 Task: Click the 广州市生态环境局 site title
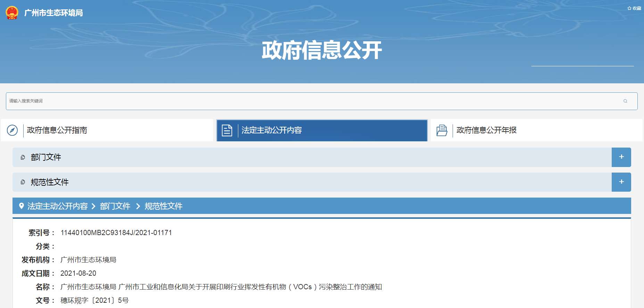pyautogui.click(x=53, y=13)
